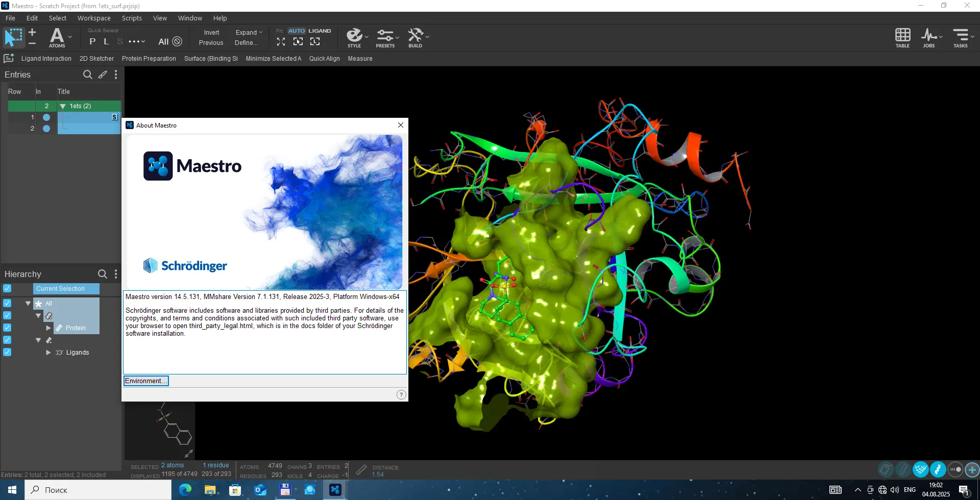The image size is (980, 500).
Task: Expand the Ligands node
Action: click(48, 353)
